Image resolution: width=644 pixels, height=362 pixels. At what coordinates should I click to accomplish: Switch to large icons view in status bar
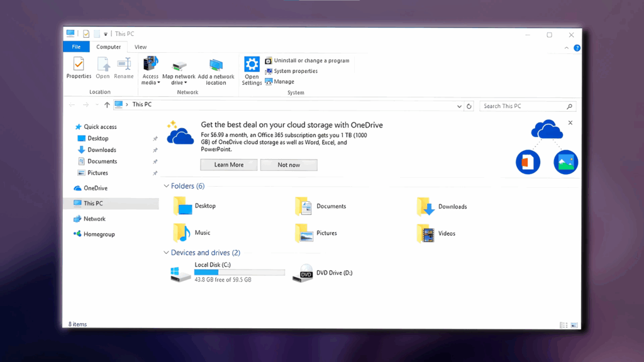pos(573,325)
